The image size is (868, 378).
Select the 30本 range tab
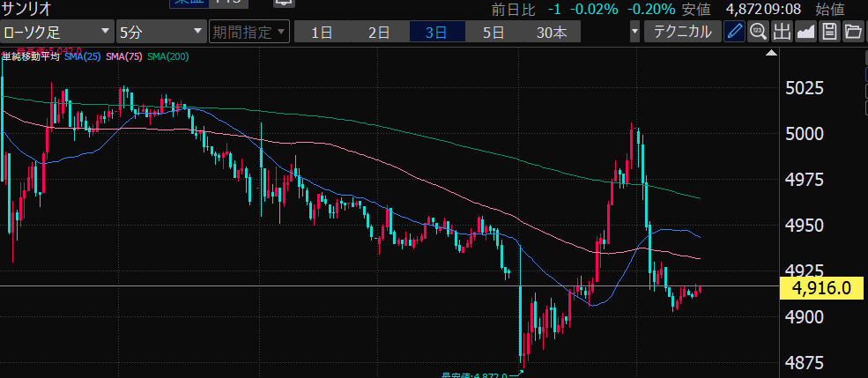(x=552, y=33)
